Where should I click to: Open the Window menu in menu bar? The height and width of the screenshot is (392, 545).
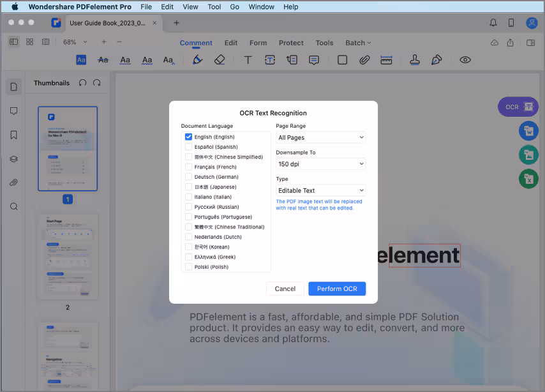pos(261,6)
